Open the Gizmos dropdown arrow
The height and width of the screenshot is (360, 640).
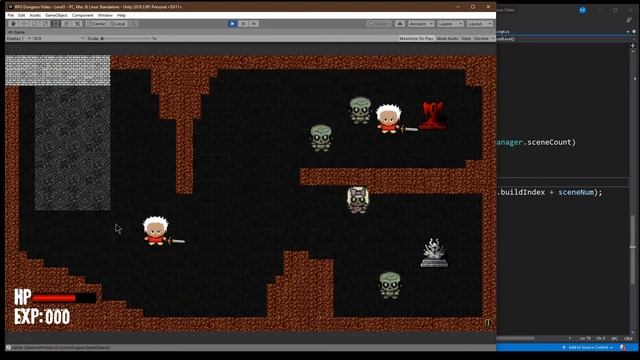click(x=492, y=38)
